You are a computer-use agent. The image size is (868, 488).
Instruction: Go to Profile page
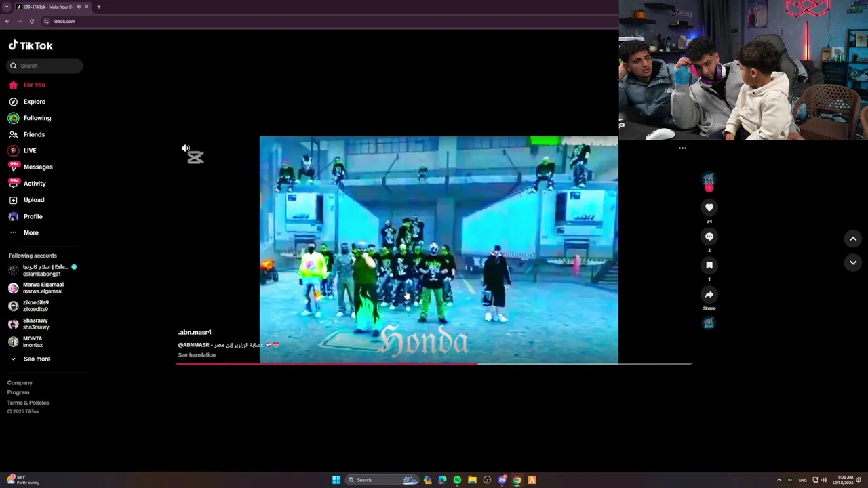click(x=26, y=216)
